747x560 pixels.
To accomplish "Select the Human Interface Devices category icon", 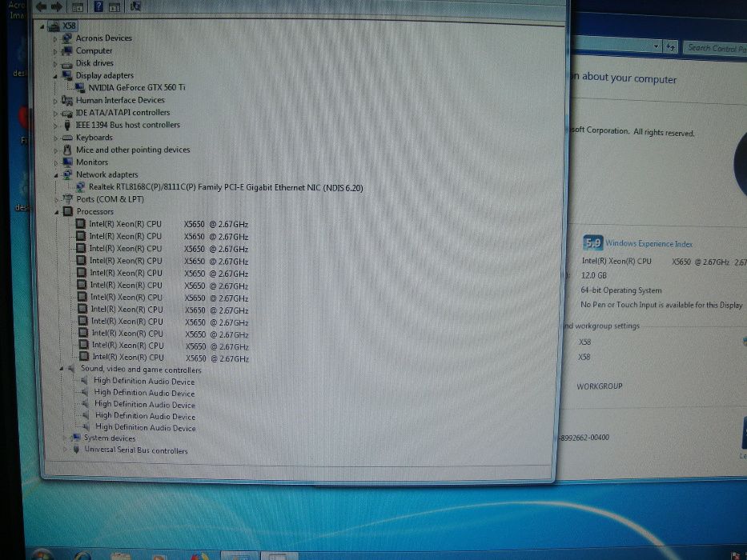I will tap(67, 100).
